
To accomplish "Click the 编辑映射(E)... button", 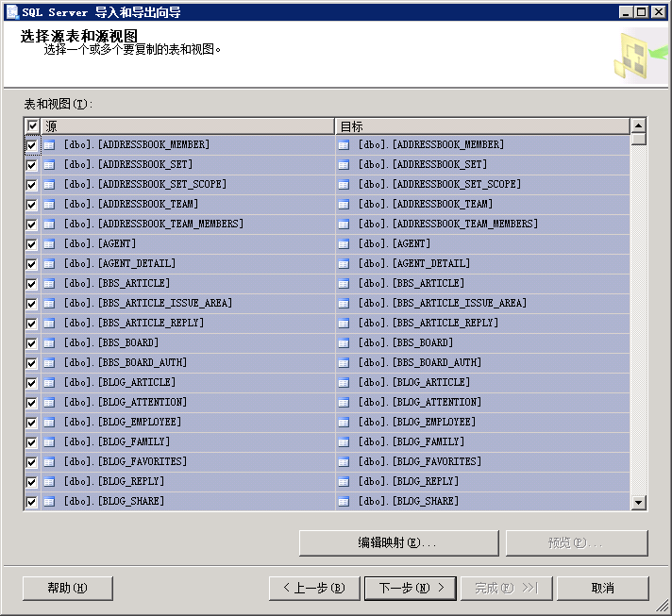I will [398, 543].
